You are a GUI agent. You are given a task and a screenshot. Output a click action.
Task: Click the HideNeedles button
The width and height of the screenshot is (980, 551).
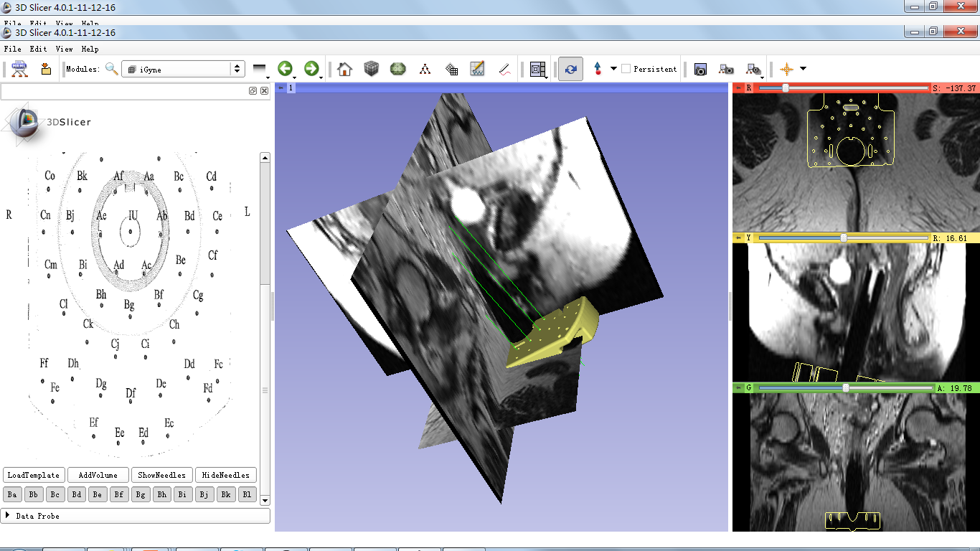point(225,475)
